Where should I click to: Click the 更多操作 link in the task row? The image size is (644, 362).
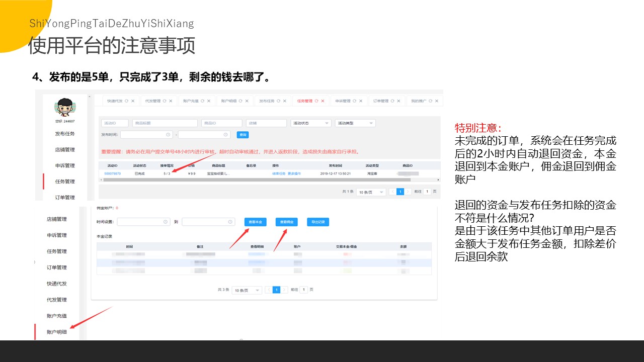coord(294,173)
